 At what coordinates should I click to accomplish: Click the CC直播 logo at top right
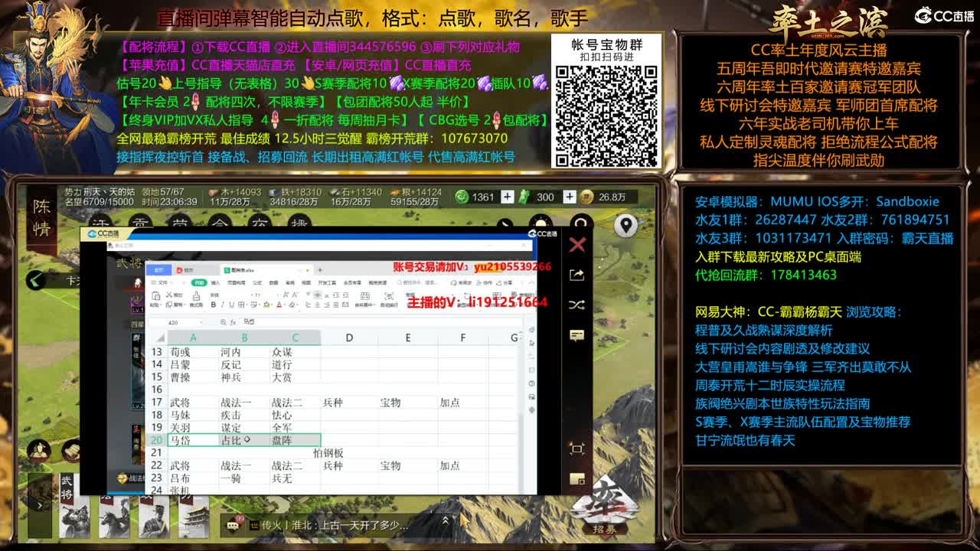[944, 15]
